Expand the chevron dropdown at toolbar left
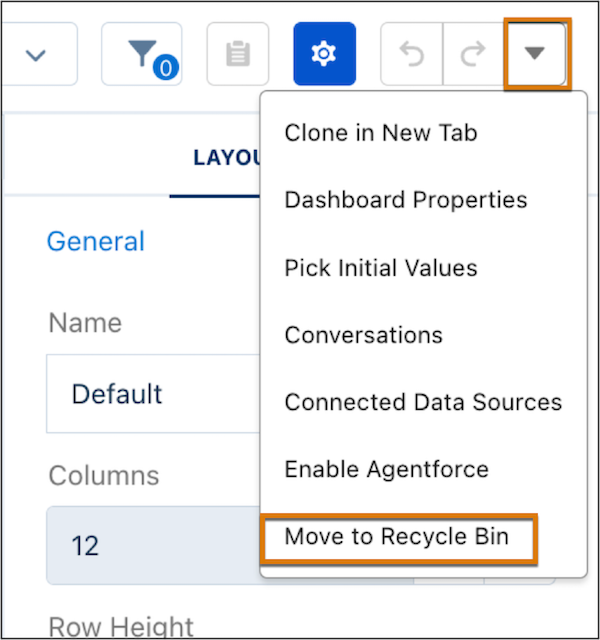This screenshot has width=600, height=640. [x=36, y=54]
